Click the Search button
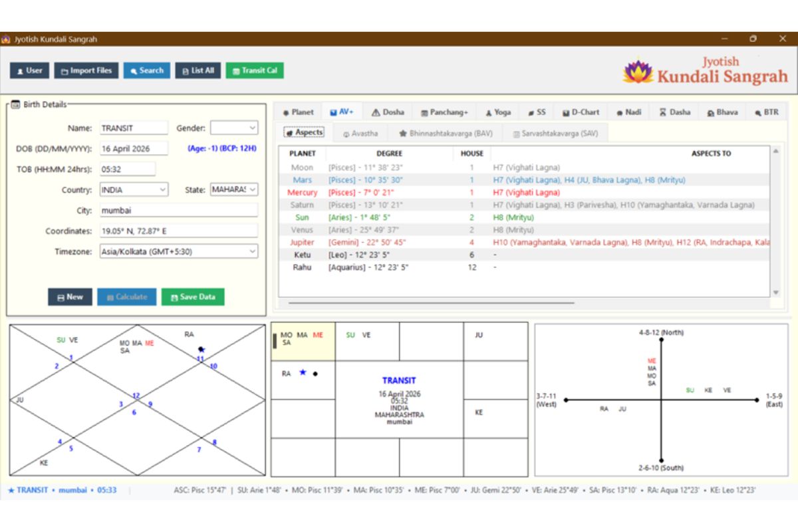 (x=146, y=70)
